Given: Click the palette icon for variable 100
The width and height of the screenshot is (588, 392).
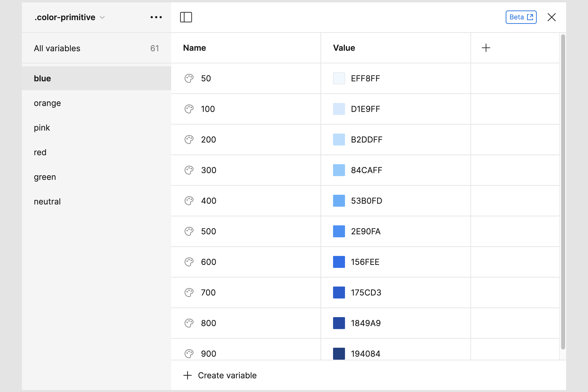Looking at the screenshot, I should pos(189,109).
